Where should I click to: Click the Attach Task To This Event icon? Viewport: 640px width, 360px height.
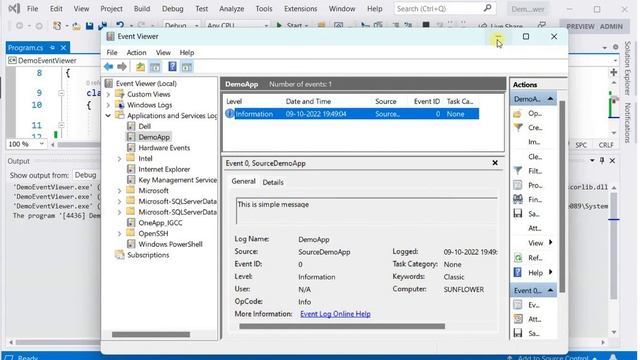(x=518, y=319)
